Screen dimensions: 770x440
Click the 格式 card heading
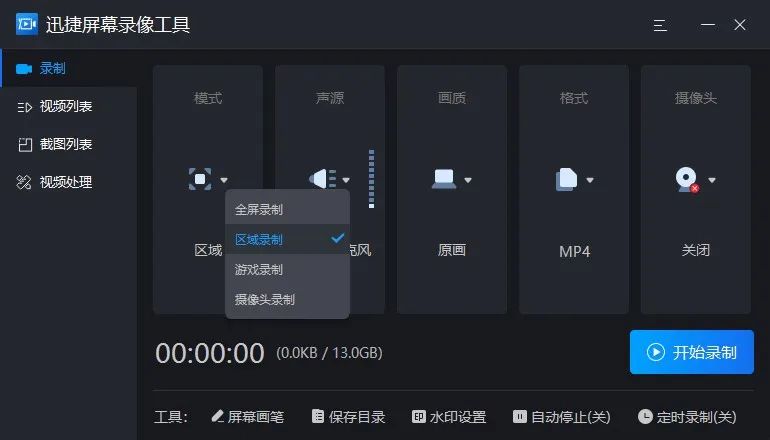coord(574,98)
